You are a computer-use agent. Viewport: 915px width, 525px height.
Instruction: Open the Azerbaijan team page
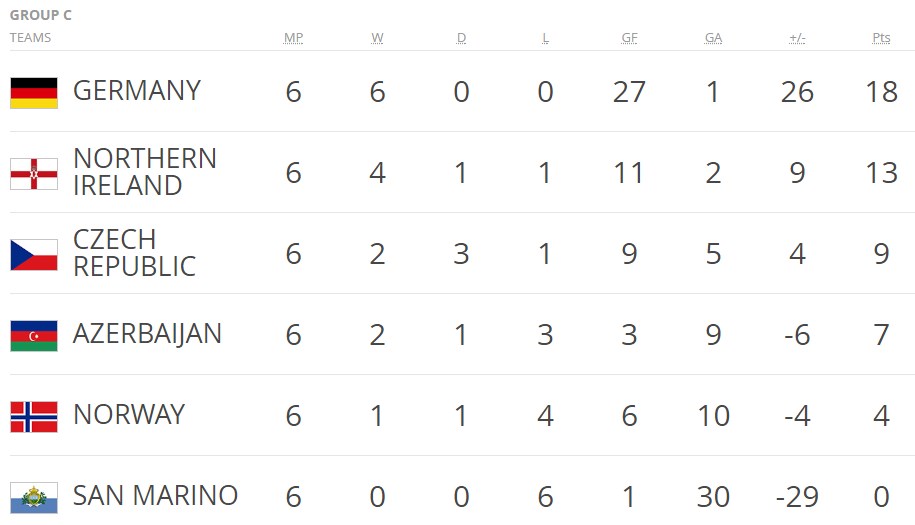tap(147, 333)
